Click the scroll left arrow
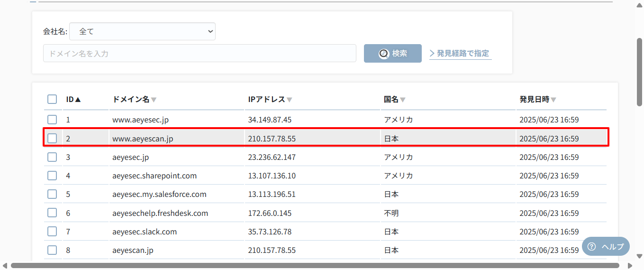Image resolution: width=644 pixels, height=270 pixels. pos(4,265)
